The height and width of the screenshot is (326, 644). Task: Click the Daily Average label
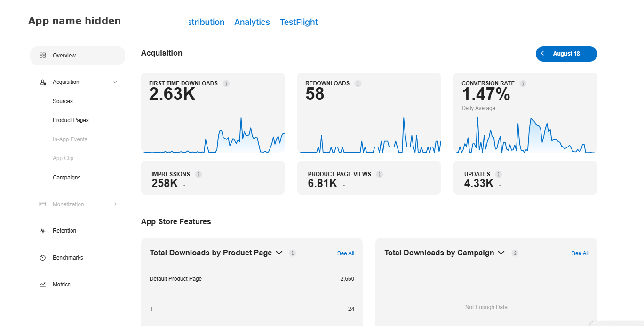click(478, 108)
